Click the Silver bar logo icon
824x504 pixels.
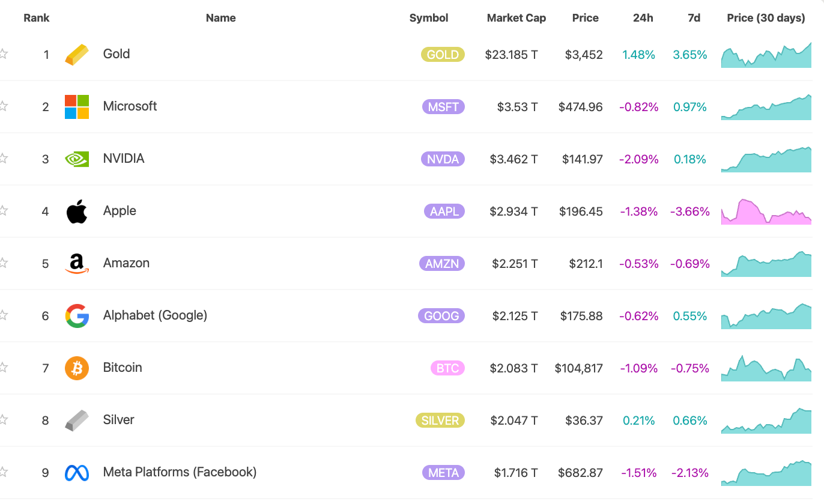[x=77, y=421]
